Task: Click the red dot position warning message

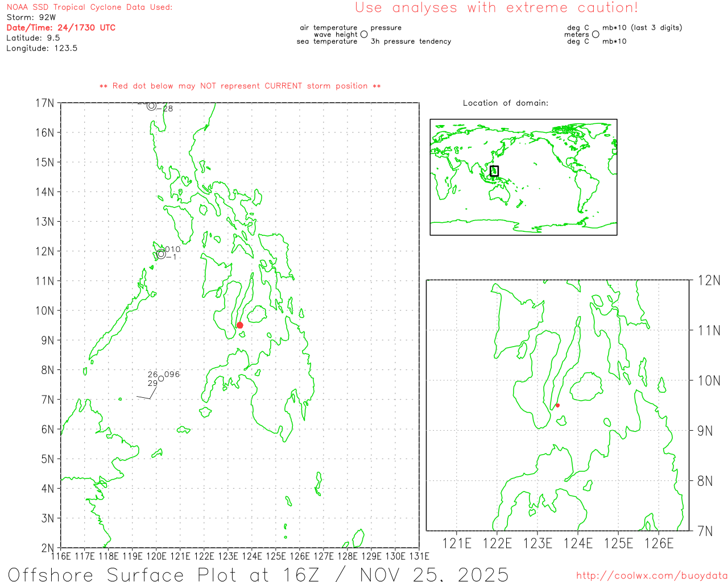Action: tap(240, 86)
